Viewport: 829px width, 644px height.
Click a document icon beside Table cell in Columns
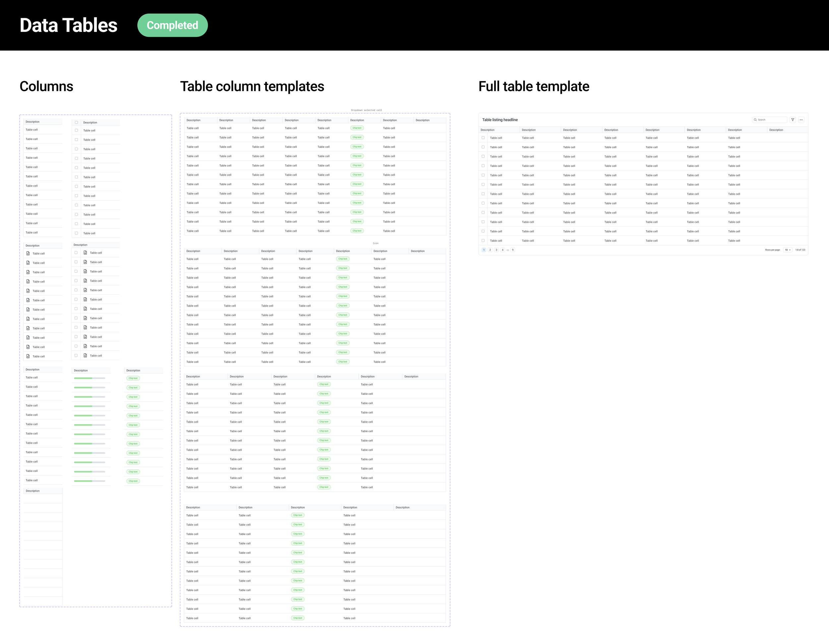tap(28, 254)
